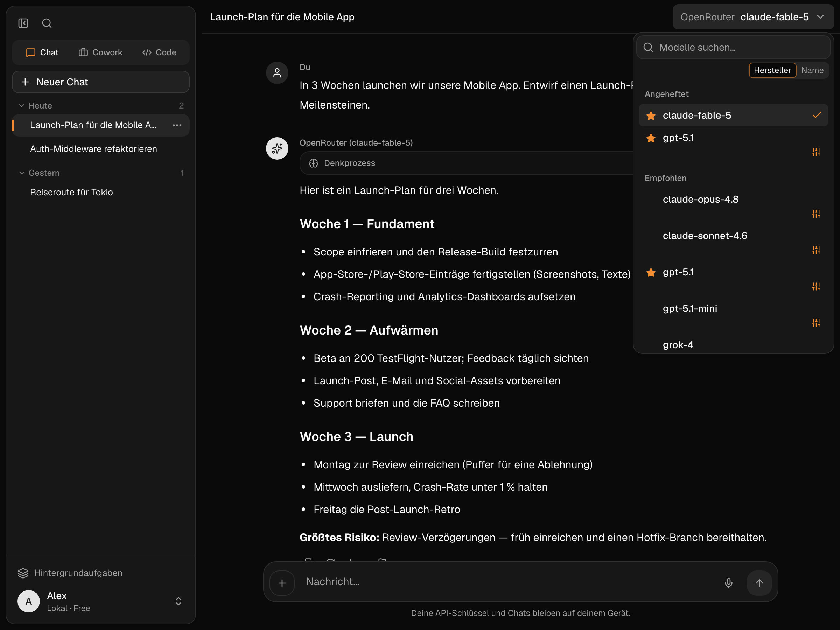Click the Empfohlen section label

665,178
